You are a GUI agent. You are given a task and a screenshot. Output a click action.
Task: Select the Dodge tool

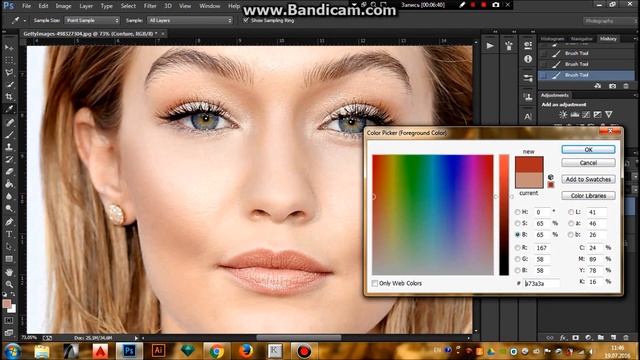[9, 209]
